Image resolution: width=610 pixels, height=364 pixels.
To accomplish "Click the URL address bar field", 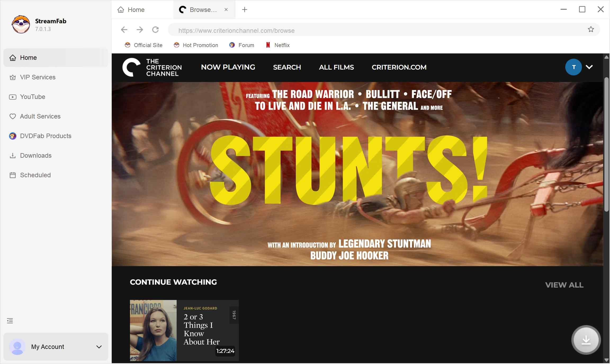I will point(371,31).
